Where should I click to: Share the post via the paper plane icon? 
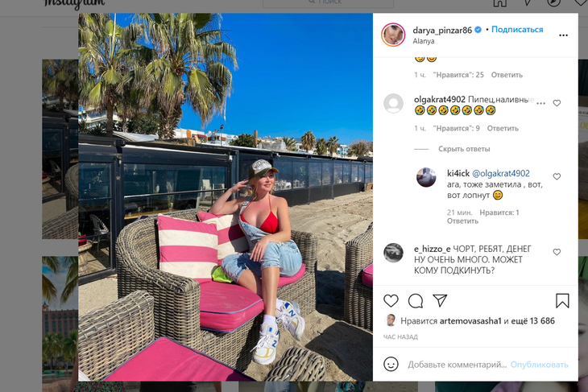[x=440, y=300]
